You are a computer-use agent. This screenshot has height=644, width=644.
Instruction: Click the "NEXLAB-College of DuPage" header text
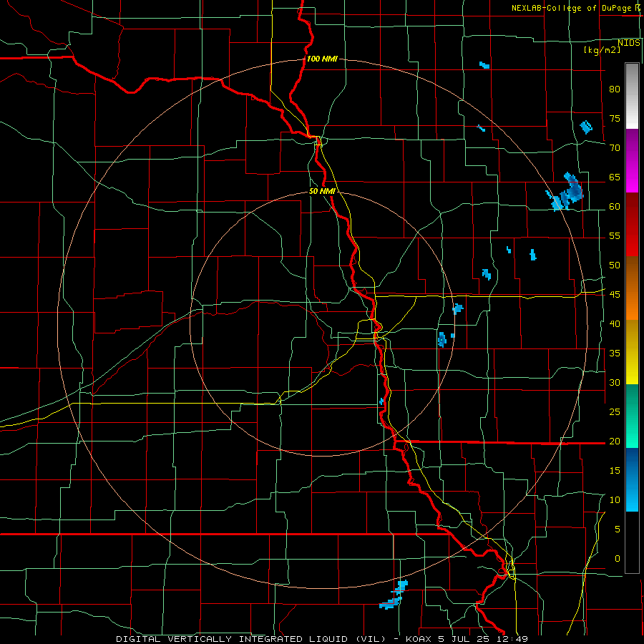tap(572, 8)
